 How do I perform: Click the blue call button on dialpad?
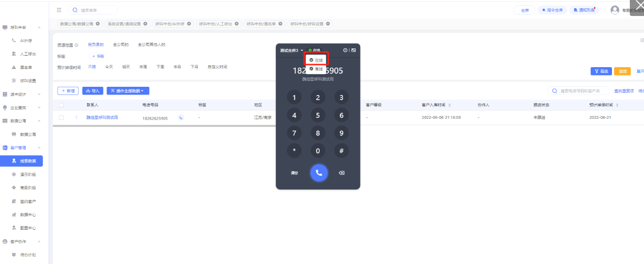319,172
